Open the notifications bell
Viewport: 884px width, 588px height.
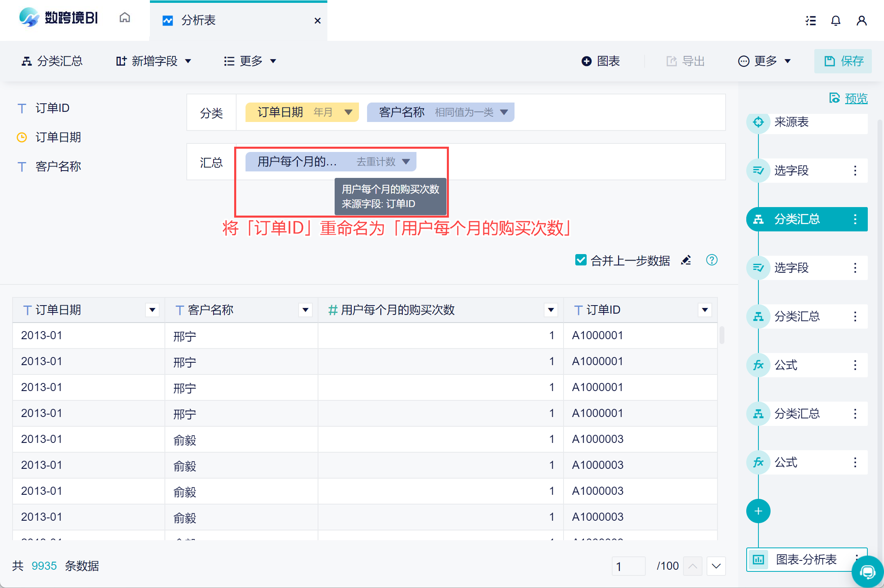[x=835, y=21]
